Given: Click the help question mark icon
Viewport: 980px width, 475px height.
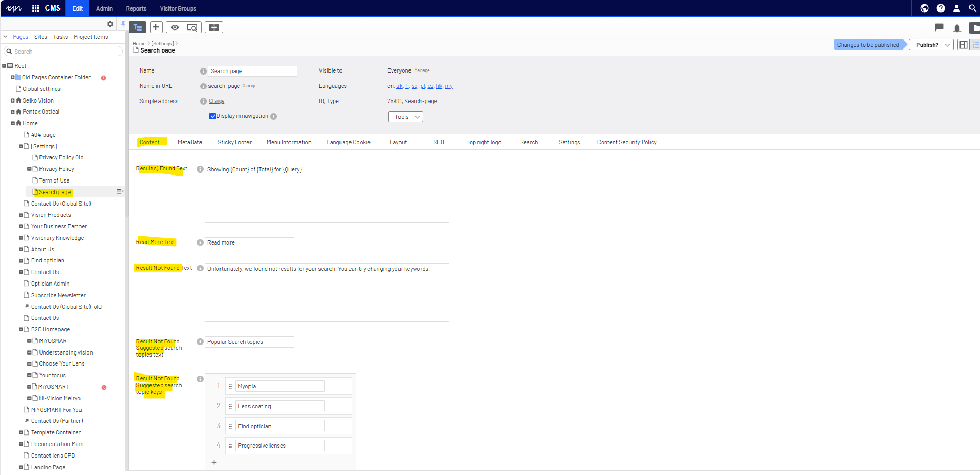Looking at the screenshot, I should 941,8.
